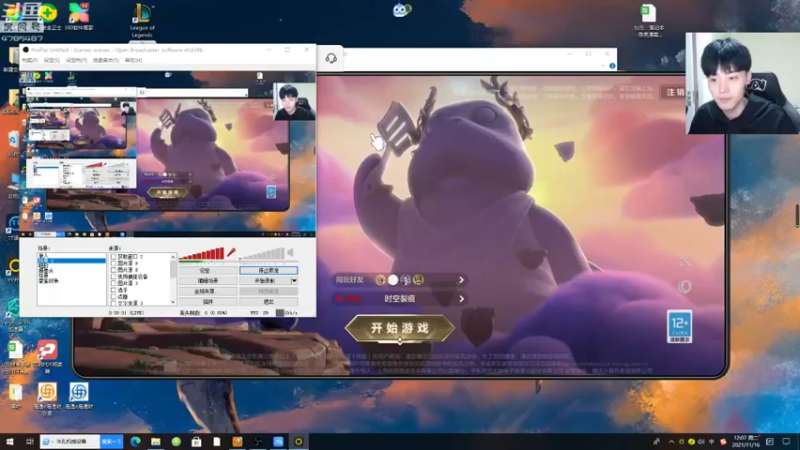Click the taskbar search input box

[70, 441]
